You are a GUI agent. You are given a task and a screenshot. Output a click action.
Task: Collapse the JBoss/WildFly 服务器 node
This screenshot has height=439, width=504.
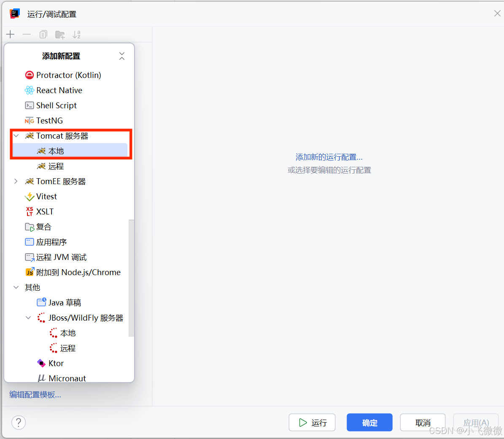28,318
